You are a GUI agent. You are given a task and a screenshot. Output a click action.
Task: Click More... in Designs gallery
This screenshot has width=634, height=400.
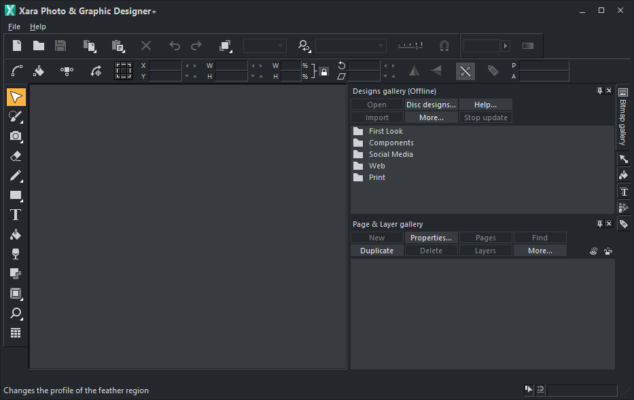click(431, 118)
